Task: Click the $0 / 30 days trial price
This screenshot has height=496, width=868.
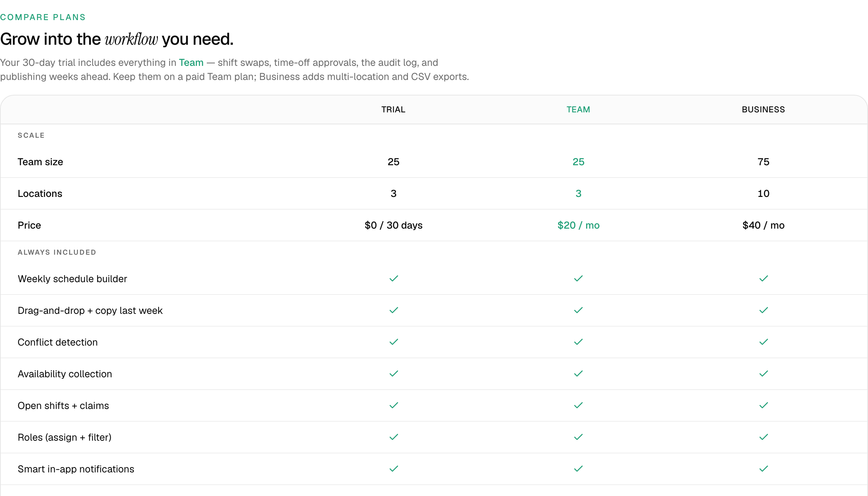Action: coord(393,225)
